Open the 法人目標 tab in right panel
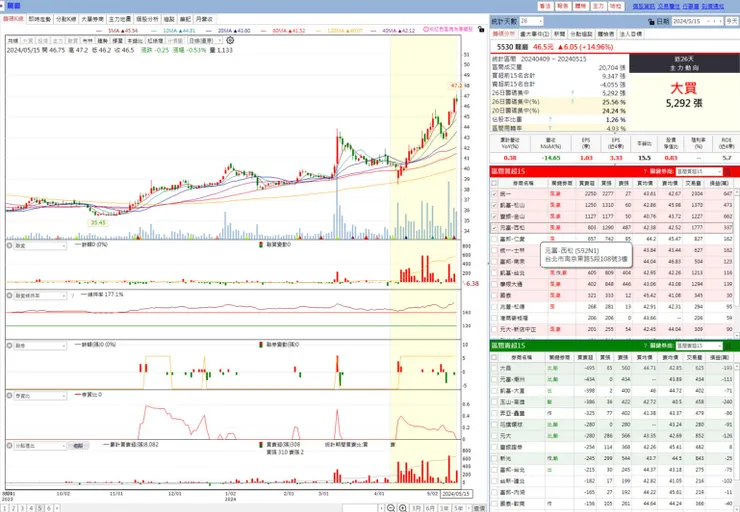This screenshot has height=512, width=740. pyautogui.click(x=630, y=34)
